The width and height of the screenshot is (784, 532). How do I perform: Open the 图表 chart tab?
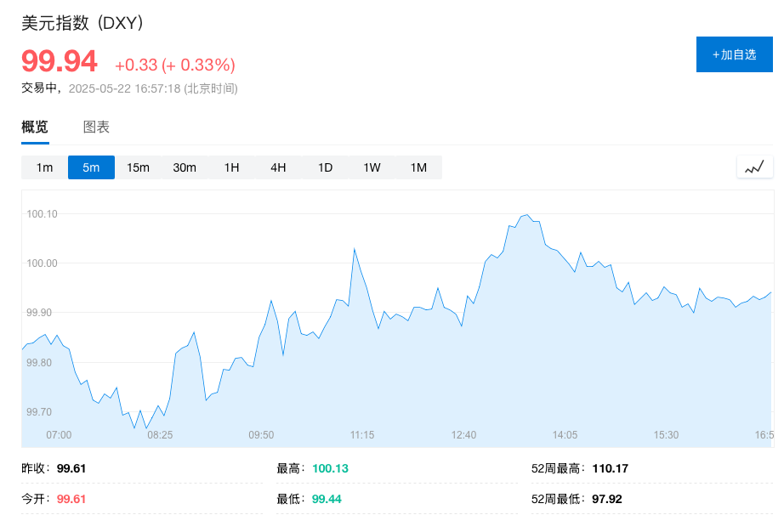[x=96, y=127]
